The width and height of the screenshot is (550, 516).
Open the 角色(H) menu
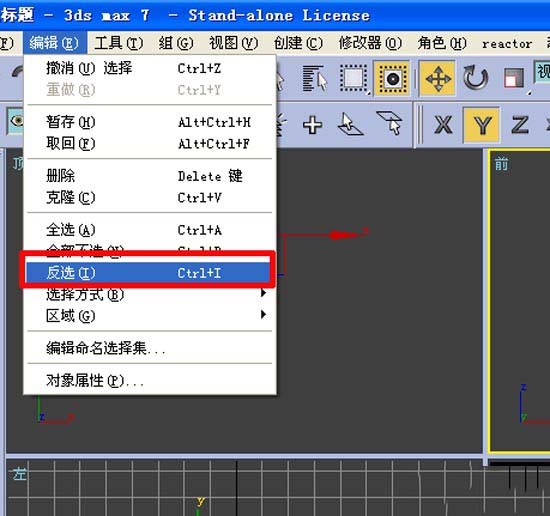click(x=442, y=43)
